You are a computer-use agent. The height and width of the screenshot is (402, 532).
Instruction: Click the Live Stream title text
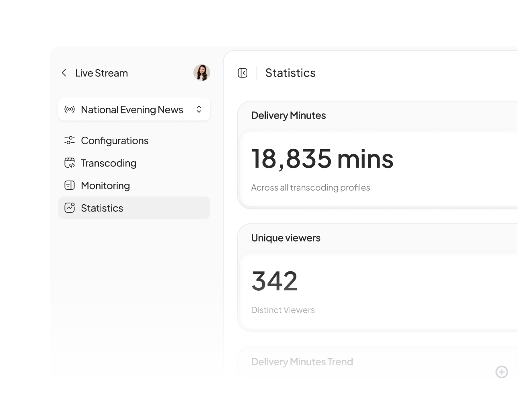tap(101, 73)
